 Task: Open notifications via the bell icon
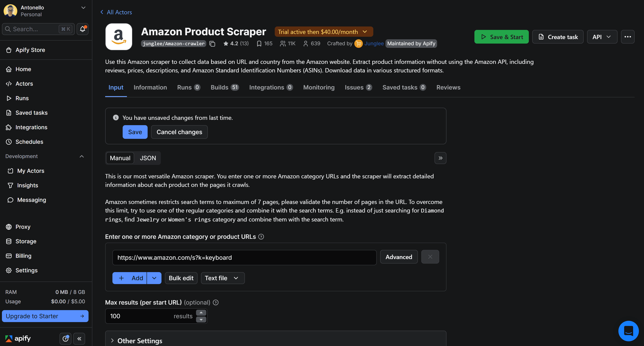tap(82, 29)
